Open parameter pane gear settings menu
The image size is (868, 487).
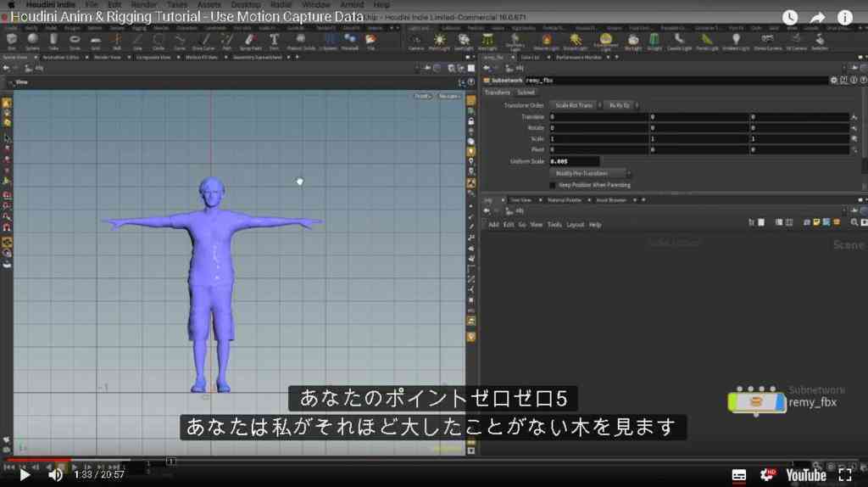pos(834,81)
